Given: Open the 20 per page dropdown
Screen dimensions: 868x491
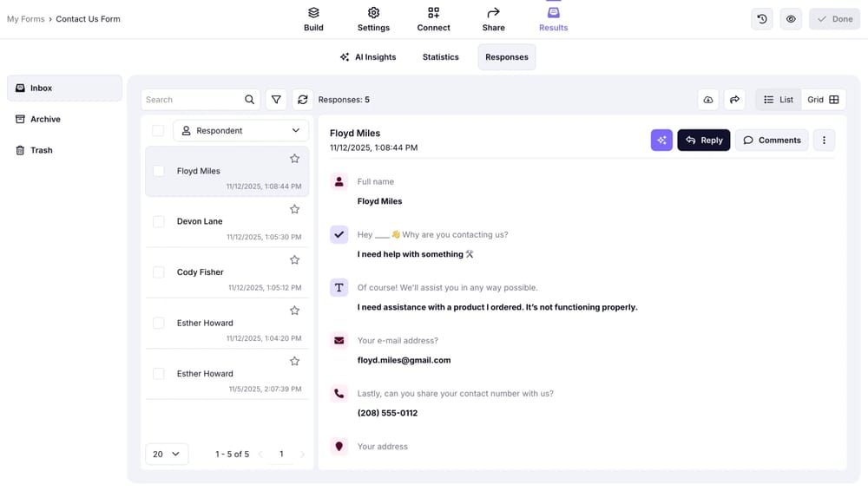Looking at the screenshot, I should click(x=167, y=454).
